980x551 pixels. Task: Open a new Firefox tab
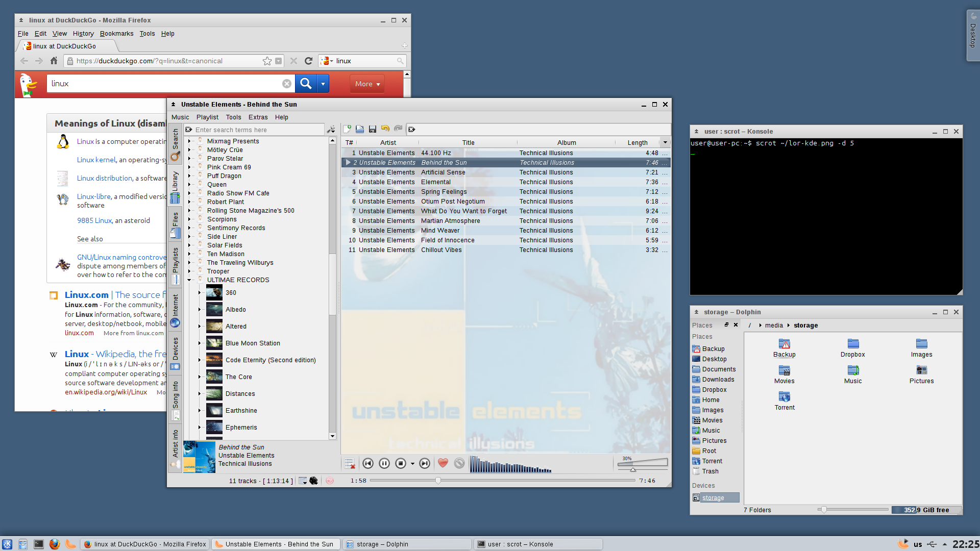(405, 45)
